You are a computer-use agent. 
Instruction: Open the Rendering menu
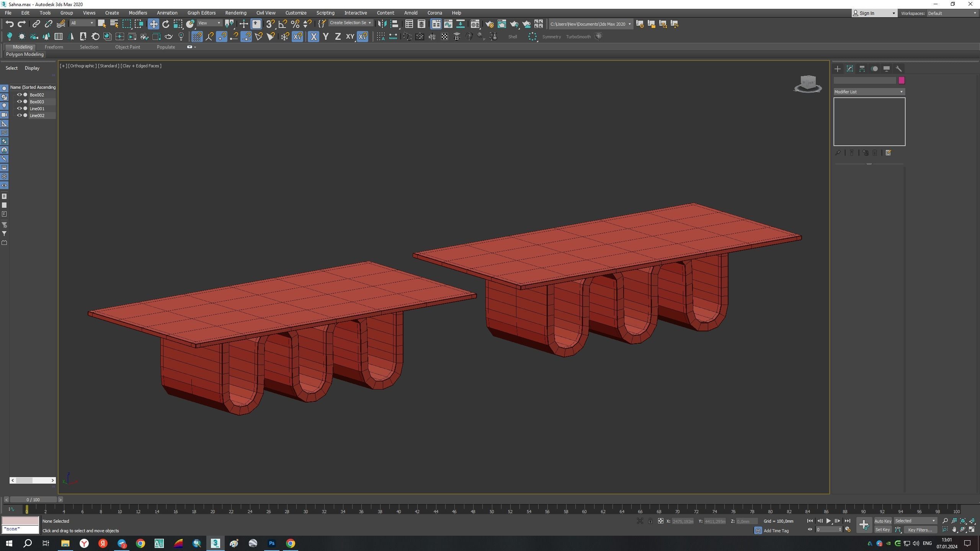pyautogui.click(x=236, y=13)
